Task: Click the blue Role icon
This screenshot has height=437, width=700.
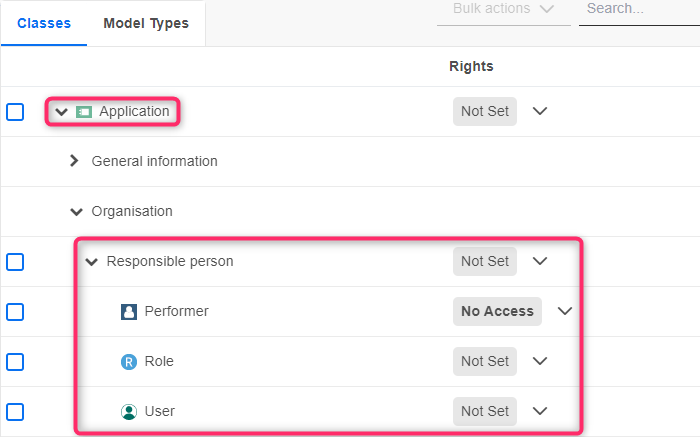Action: [128, 362]
